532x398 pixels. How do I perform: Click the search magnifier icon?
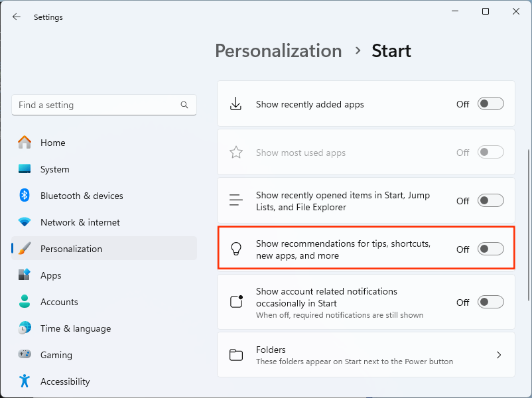tap(184, 105)
